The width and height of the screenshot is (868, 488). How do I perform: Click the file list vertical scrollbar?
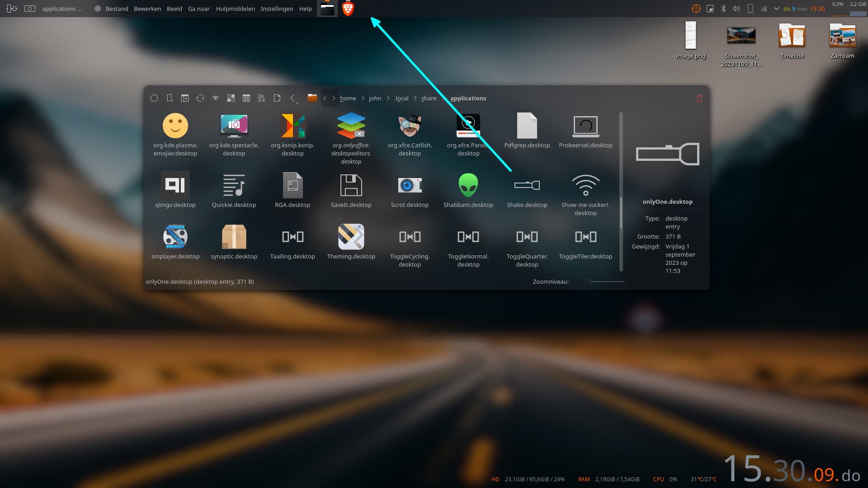(621, 192)
